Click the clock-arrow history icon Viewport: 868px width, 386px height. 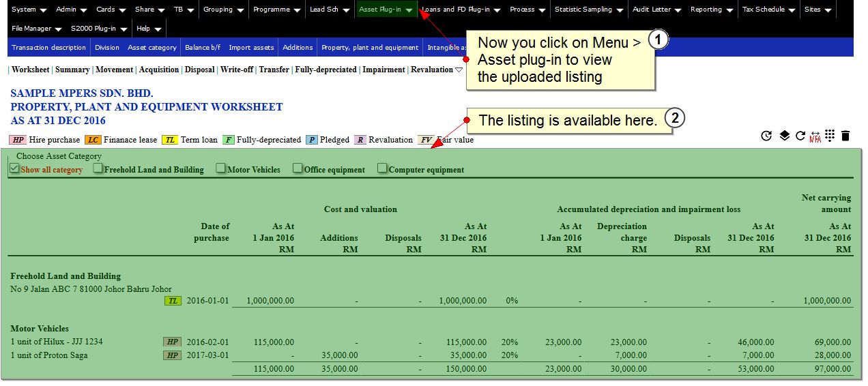click(x=766, y=136)
